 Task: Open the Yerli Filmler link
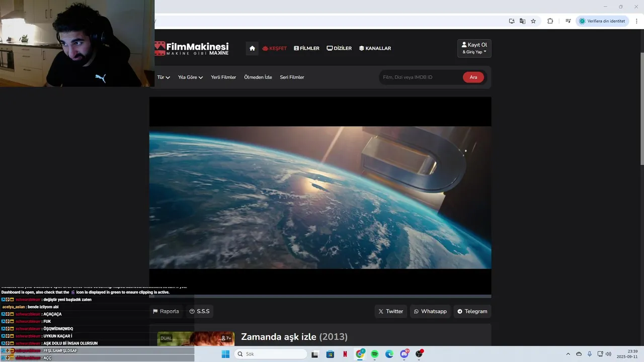click(223, 77)
